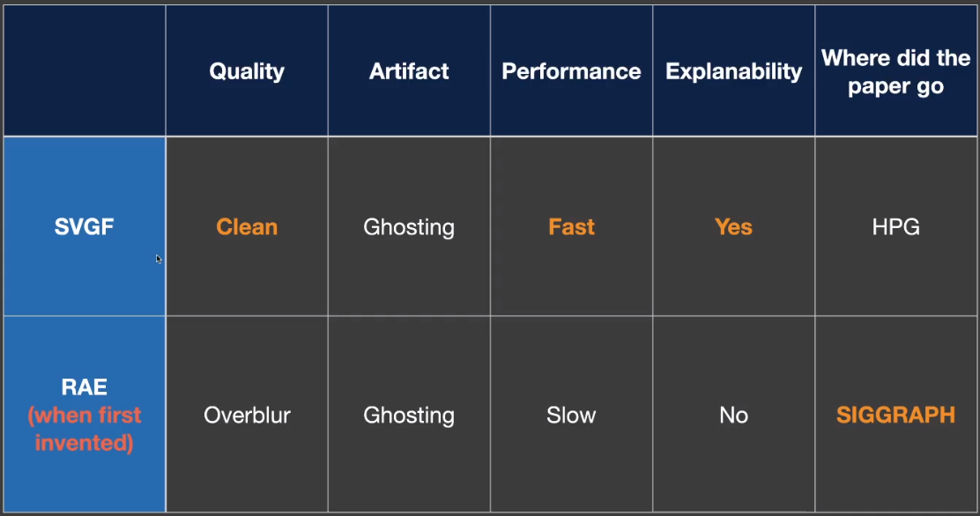Click the small pointer arrow beside SVGF
The image size is (980, 516).
click(159, 259)
